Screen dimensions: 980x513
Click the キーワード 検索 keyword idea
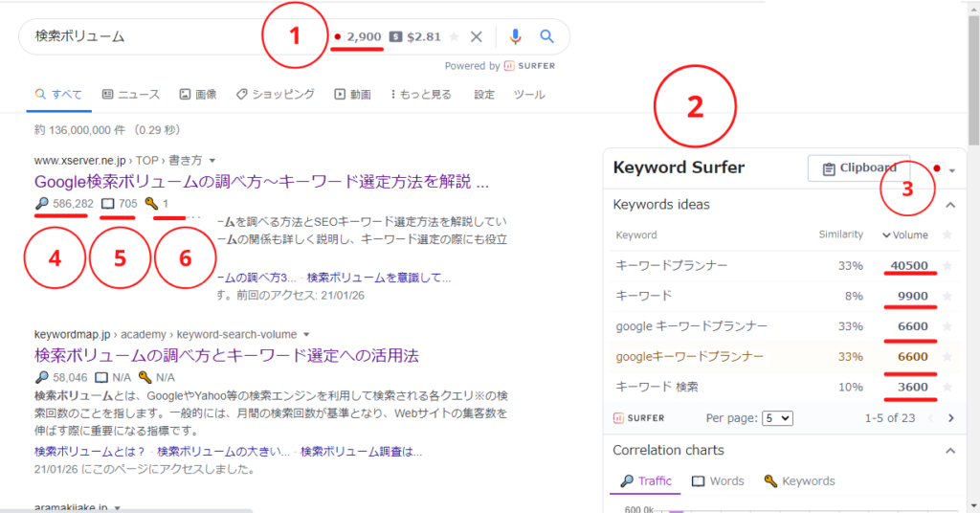(657, 387)
